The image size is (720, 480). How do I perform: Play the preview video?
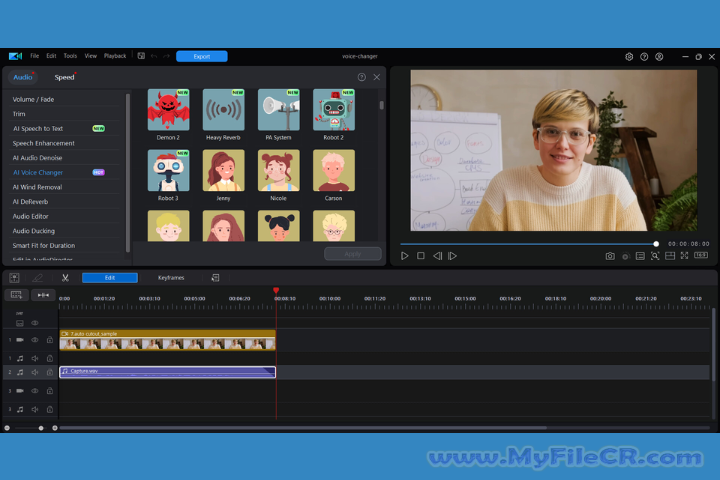pyautogui.click(x=405, y=256)
